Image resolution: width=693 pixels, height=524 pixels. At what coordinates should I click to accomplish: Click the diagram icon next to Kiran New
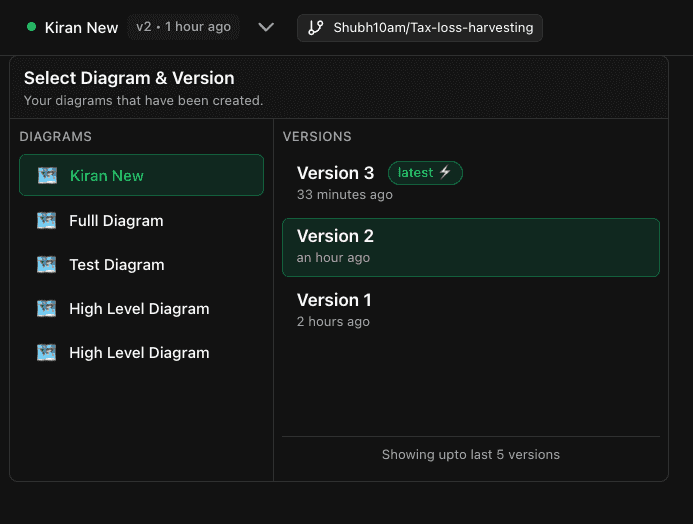(47, 175)
